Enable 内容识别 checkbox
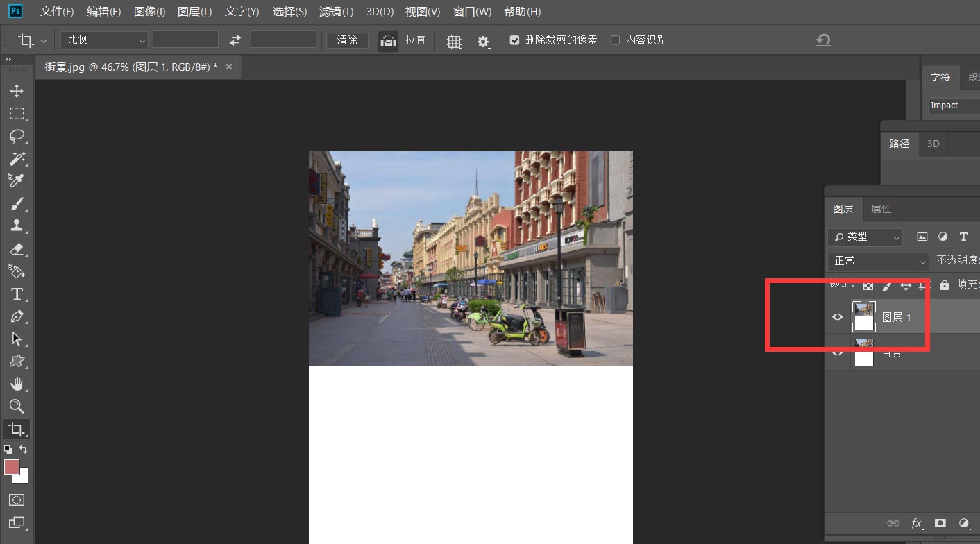 pos(615,40)
